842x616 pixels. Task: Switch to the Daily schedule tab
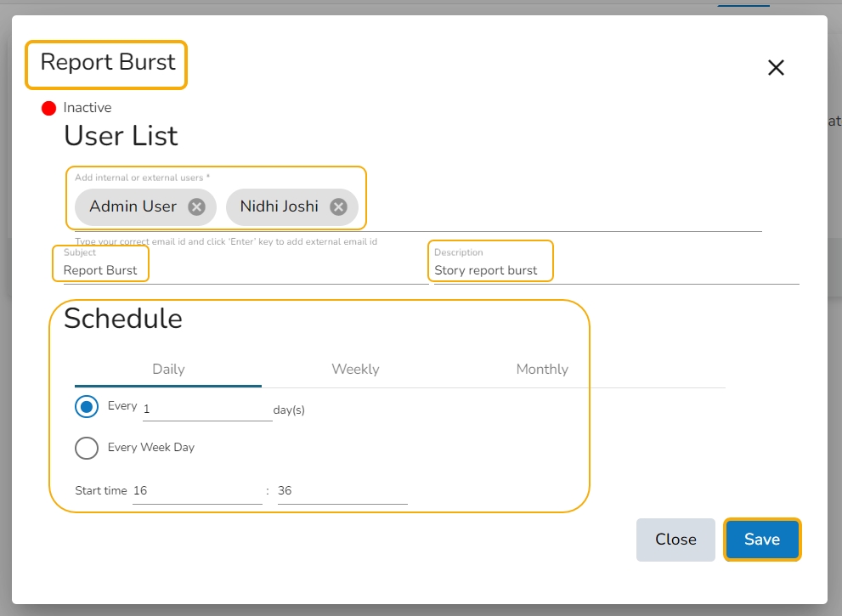coord(168,369)
